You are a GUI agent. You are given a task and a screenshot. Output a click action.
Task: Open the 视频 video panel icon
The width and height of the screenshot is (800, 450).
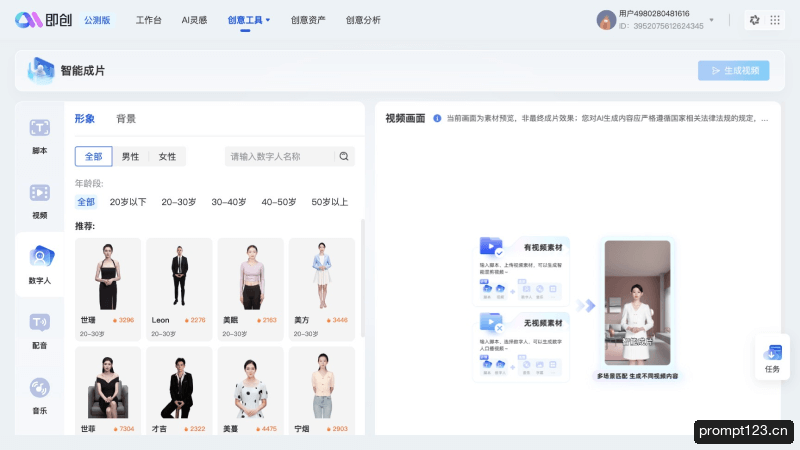pyautogui.click(x=39, y=192)
